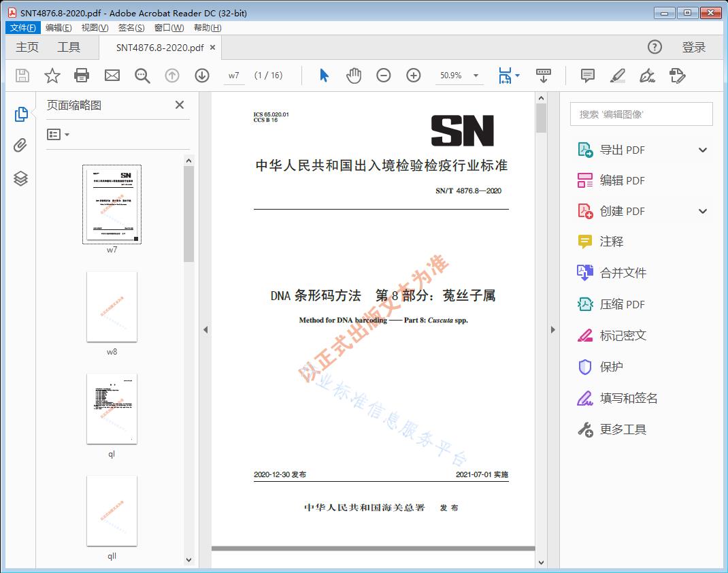This screenshot has height=573, width=728.
Task: Toggle the page thumbnails panel
Action: 20,114
